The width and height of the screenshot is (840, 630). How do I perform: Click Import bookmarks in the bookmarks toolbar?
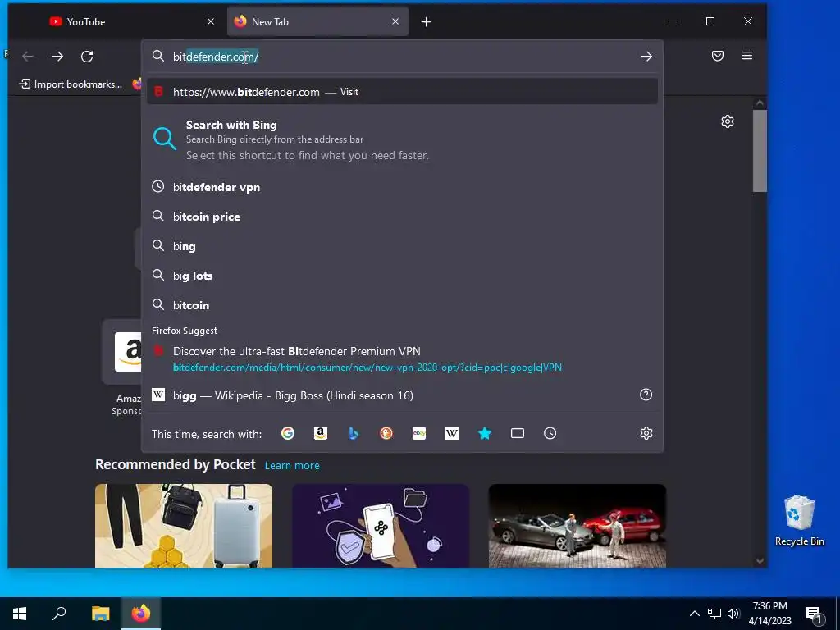(71, 84)
